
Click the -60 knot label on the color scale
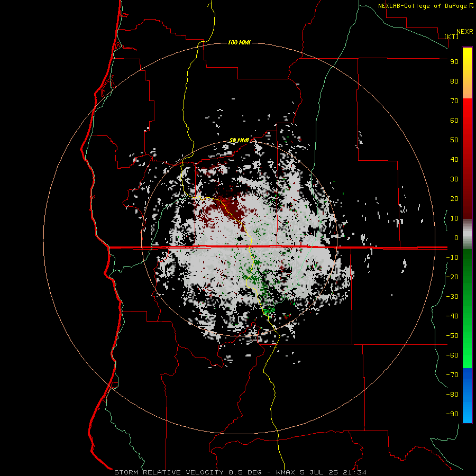point(452,355)
